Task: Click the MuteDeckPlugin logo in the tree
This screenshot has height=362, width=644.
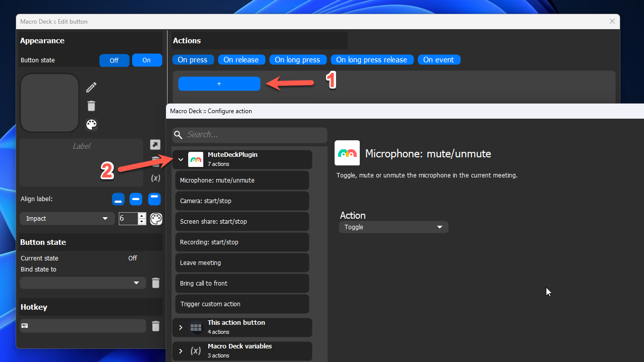Action: [x=196, y=159]
